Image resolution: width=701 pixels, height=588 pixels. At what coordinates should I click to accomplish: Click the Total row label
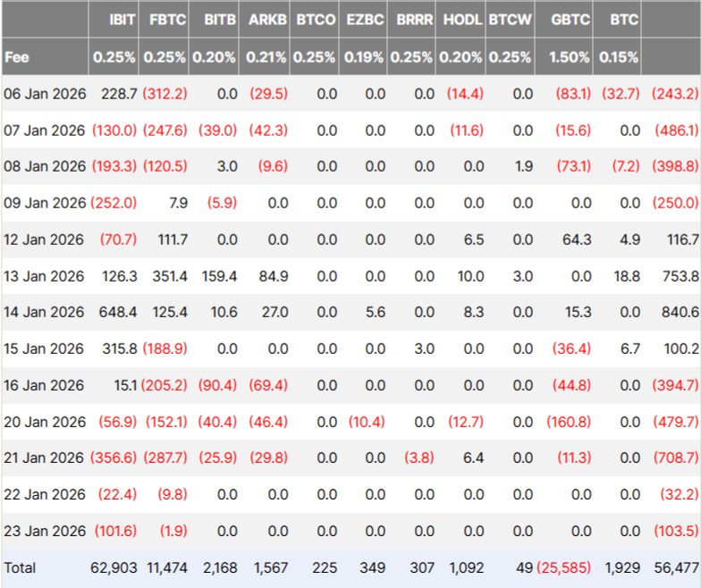pos(21,567)
